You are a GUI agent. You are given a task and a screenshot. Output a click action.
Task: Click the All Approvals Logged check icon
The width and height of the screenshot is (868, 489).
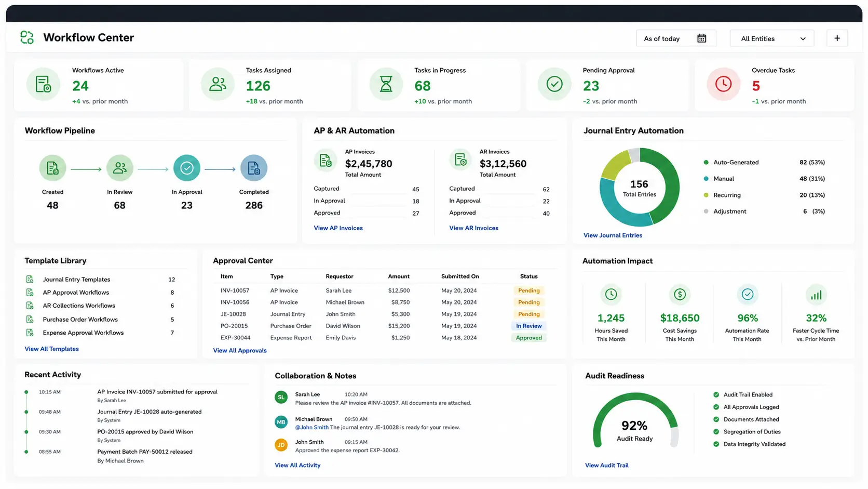pos(716,407)
